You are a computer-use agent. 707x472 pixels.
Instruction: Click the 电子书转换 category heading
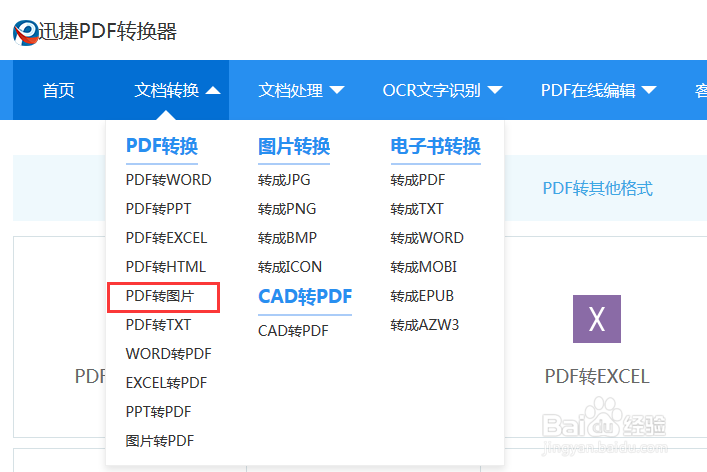(x=436, y=146)
